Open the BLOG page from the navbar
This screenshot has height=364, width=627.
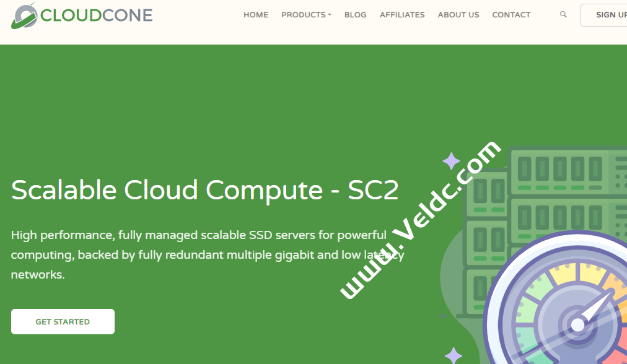tap(355, 14)
